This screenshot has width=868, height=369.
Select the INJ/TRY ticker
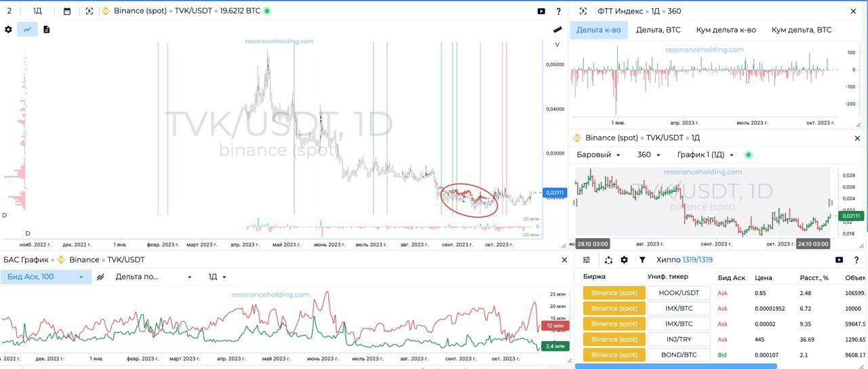(x=679, y=339)
